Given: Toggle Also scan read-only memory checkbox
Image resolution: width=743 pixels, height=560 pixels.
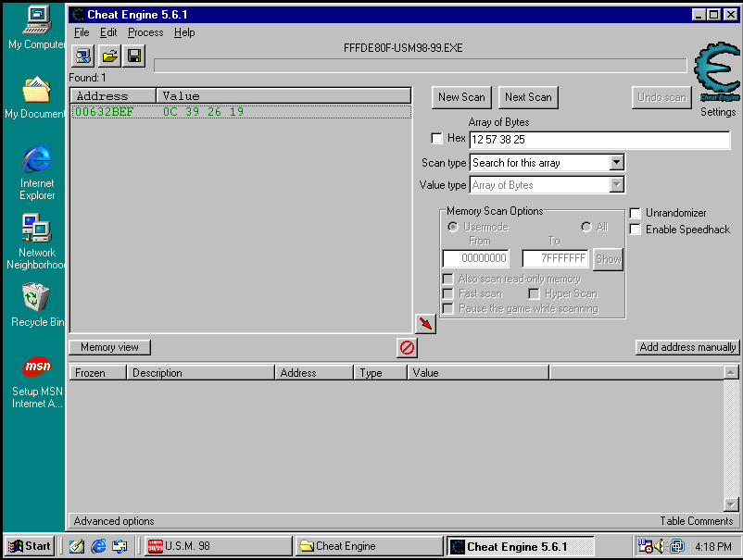Looking at the screenshot, I should pos(447,279).
